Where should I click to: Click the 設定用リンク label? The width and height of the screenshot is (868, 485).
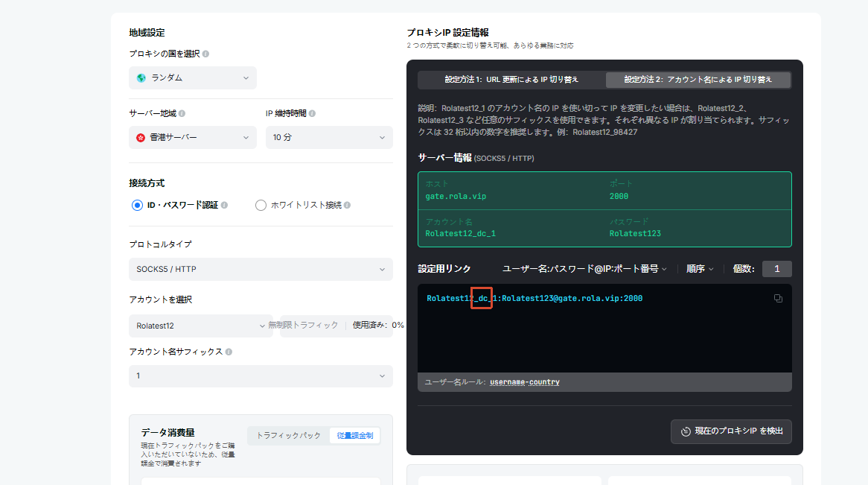[x=444, y=269]
